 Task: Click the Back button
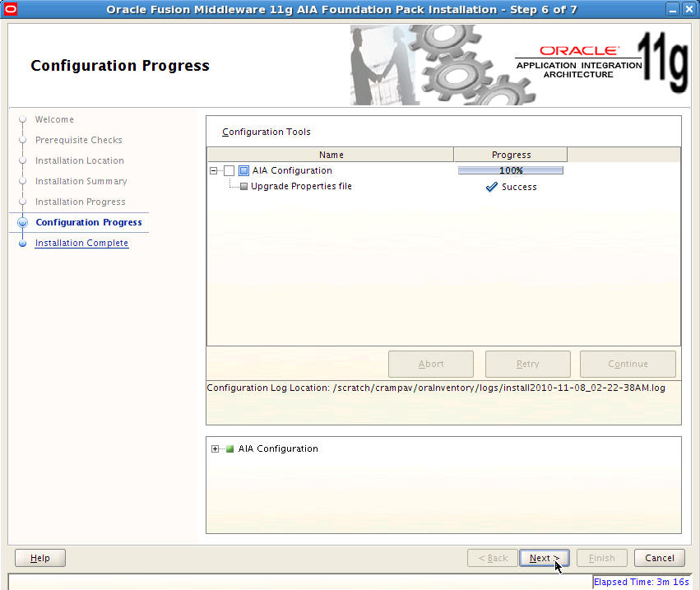point(493,558)
